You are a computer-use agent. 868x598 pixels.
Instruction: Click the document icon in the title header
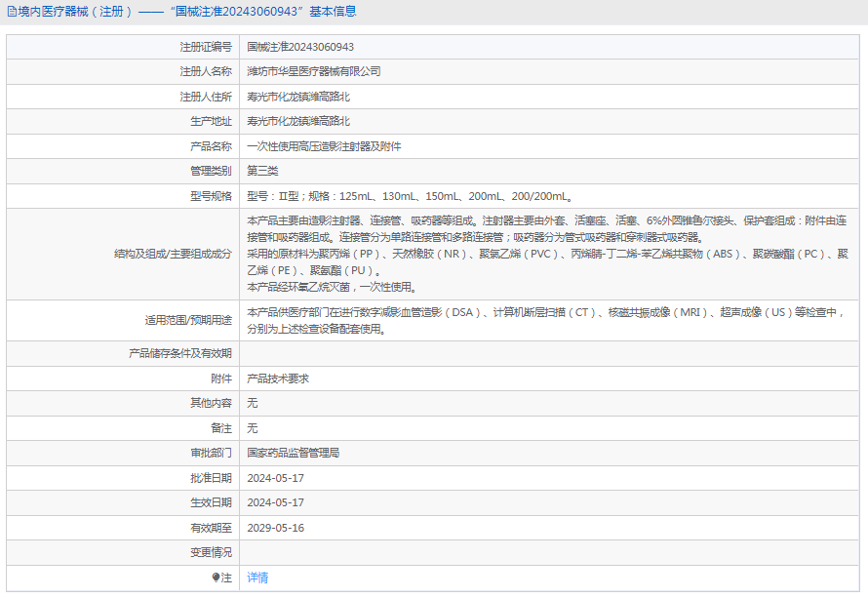(12, 12)
